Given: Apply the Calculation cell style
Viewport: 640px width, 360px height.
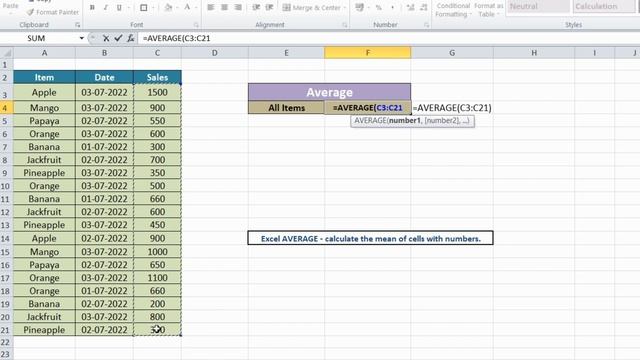Looking at the screenshot, I should coord(604,7).
